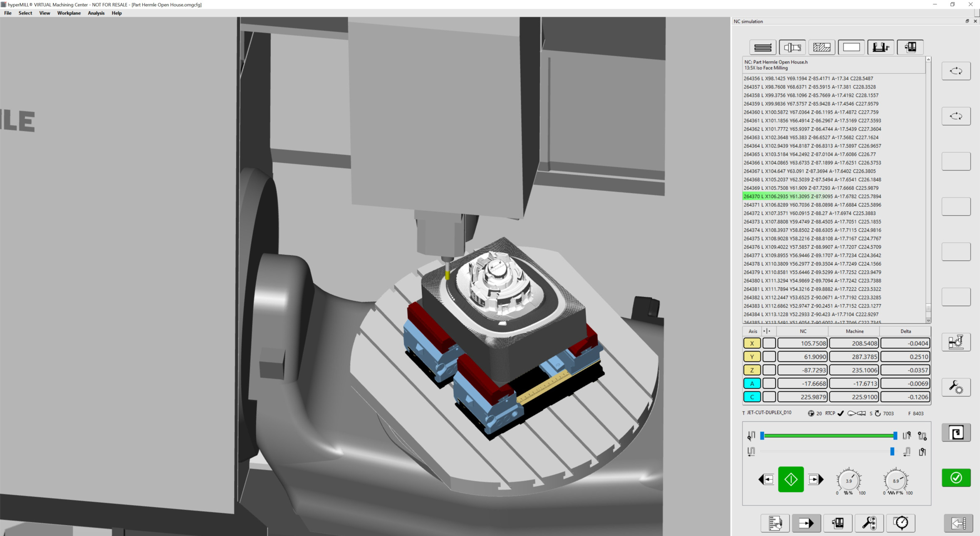Open the NC program list button
This screenshot has height=536, width=980.
[775, 523]
